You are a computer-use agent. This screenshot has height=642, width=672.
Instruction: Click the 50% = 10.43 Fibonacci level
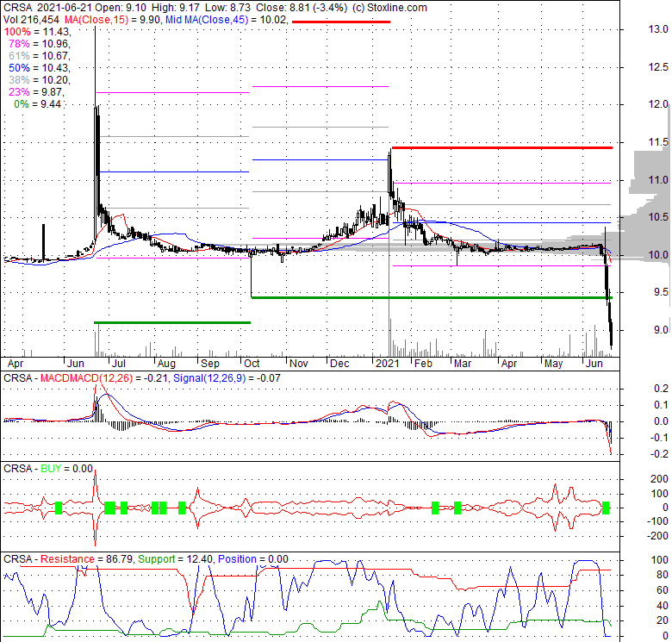tap(39, 68)
